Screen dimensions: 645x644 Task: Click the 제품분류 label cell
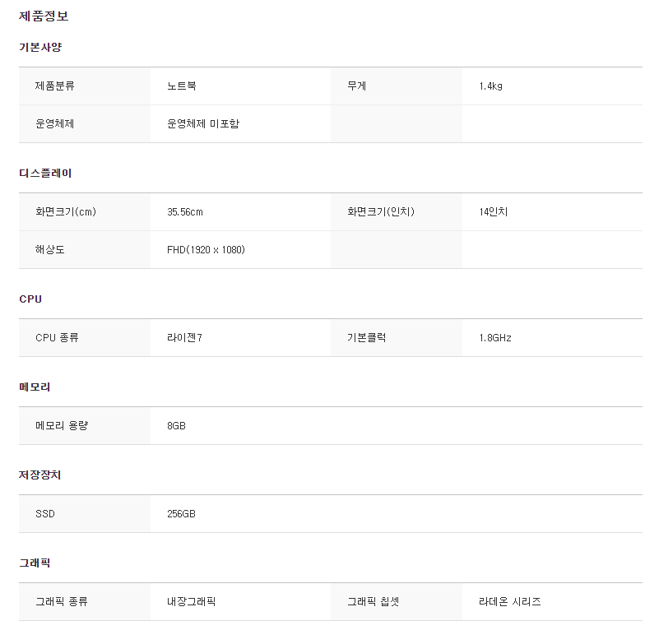(x=85, y=86)
